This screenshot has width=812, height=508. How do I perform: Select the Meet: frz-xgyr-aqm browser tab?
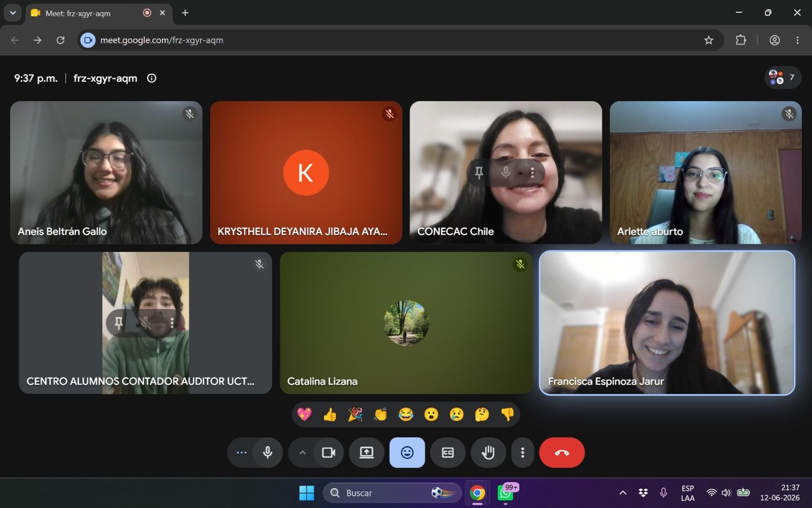[99, 13]
